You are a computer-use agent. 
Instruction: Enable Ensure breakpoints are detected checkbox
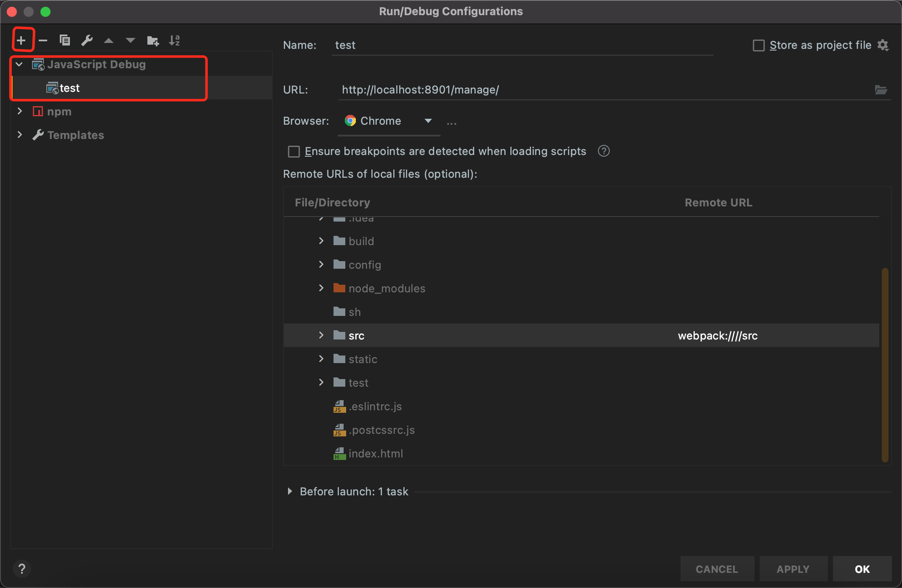coord(294,151)
